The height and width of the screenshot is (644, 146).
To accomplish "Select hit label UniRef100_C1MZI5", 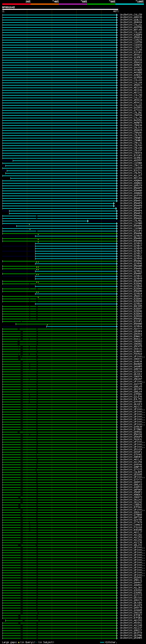I will pos(131,40).
